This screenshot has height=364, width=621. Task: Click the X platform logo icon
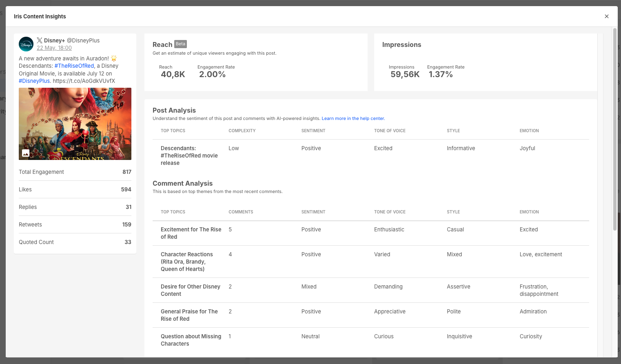(40, 40)
